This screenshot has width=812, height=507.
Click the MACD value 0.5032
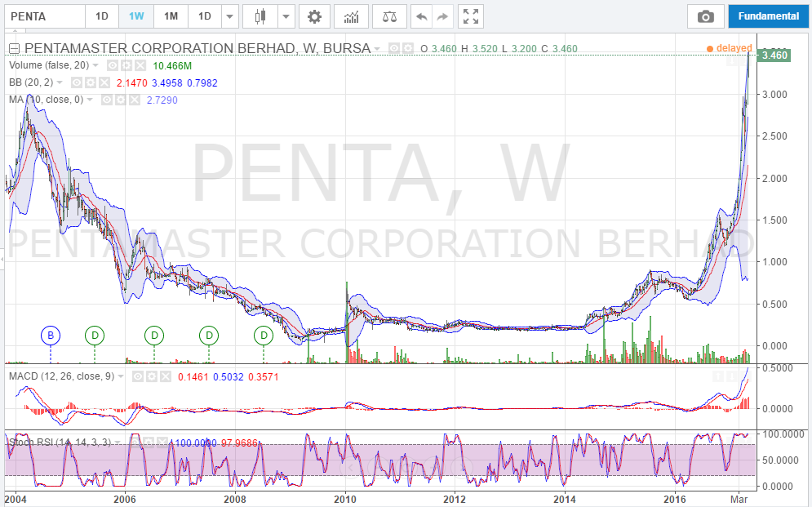point(229,376)
